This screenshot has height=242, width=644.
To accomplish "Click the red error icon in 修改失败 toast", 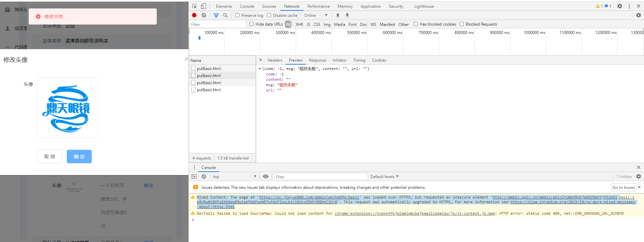I will 38,16.
